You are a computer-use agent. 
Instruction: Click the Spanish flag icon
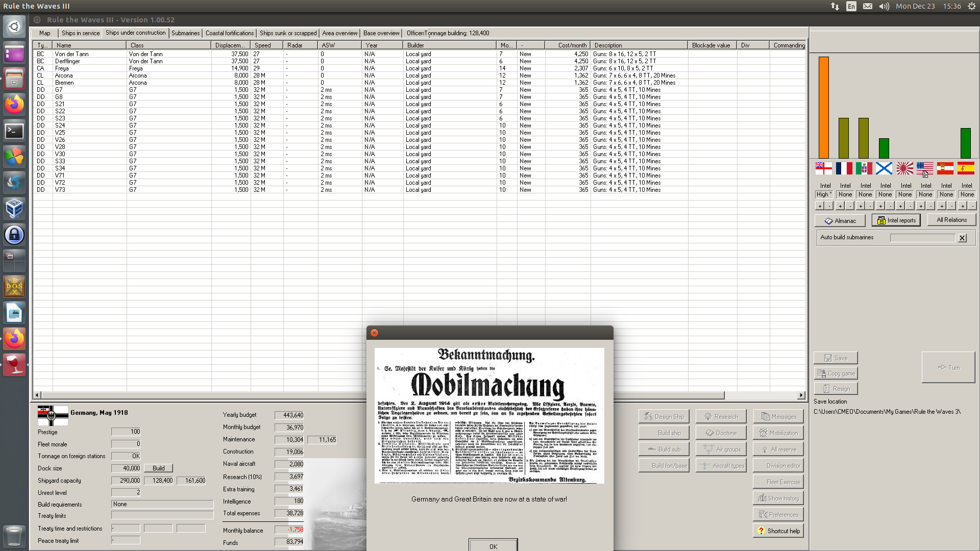click(965, 168)
